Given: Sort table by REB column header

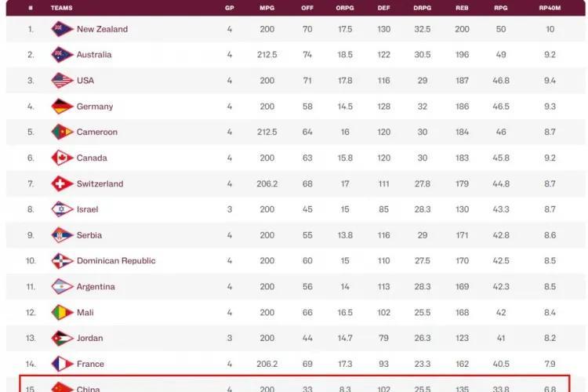Looking at the screenshot, I should (462, 8).
